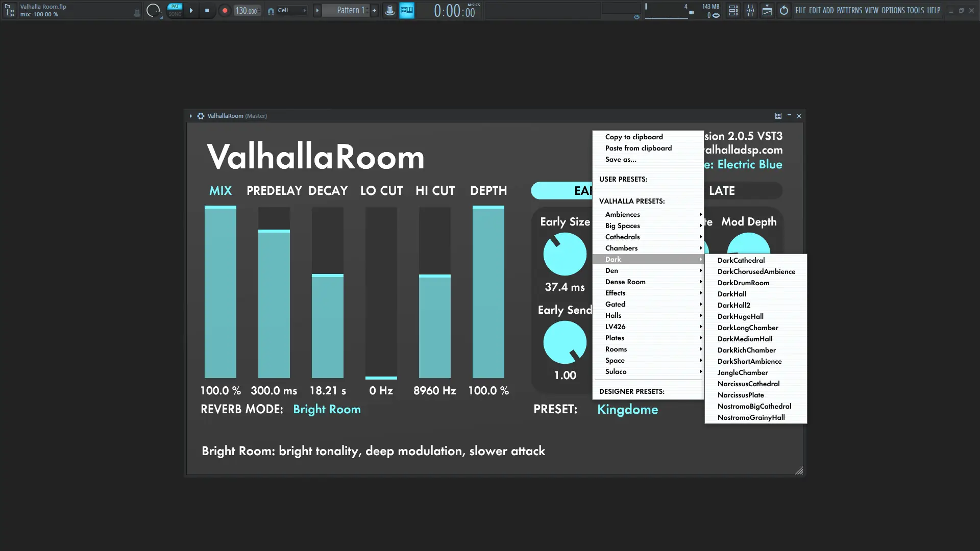Choose Copy to clipboard menu entry
This screenshot has height=551, width=980.
point(633,137)
